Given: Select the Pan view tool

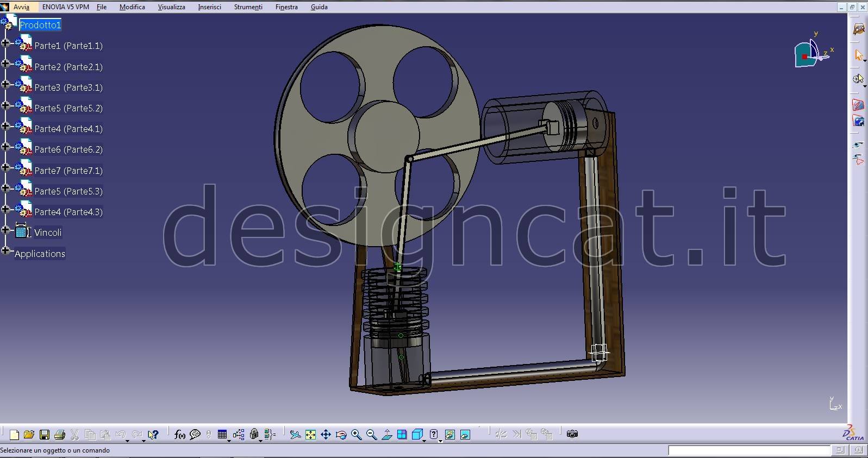Looking at the screenshot, I should pyautogui.click(x=326, y=434).
